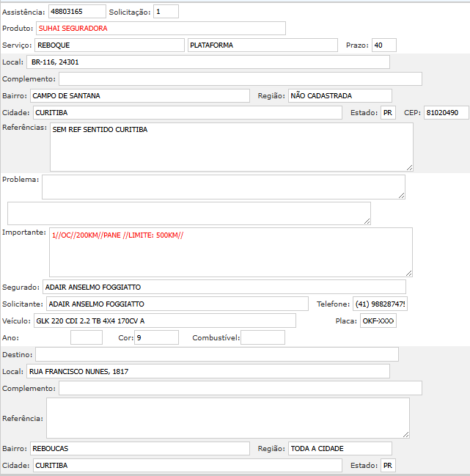The height and width of the screenshot is (476, 470).
Task: Click the Região field NÃO CADASTRADA
Action: click(x=339, y=96)
